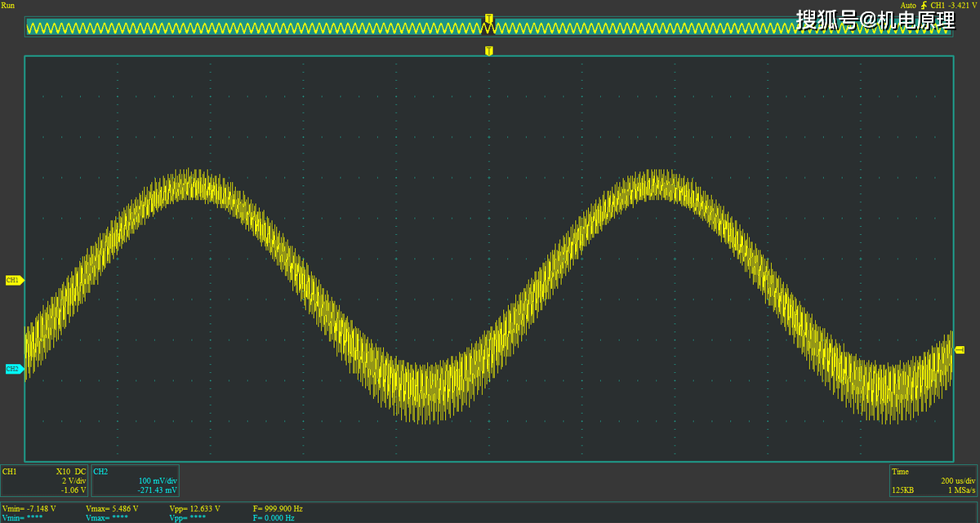Image resolution: width=980 pixels, height=523 pixels.
Task: Click the X10 probe attenuation label
Action: [64, 472]
